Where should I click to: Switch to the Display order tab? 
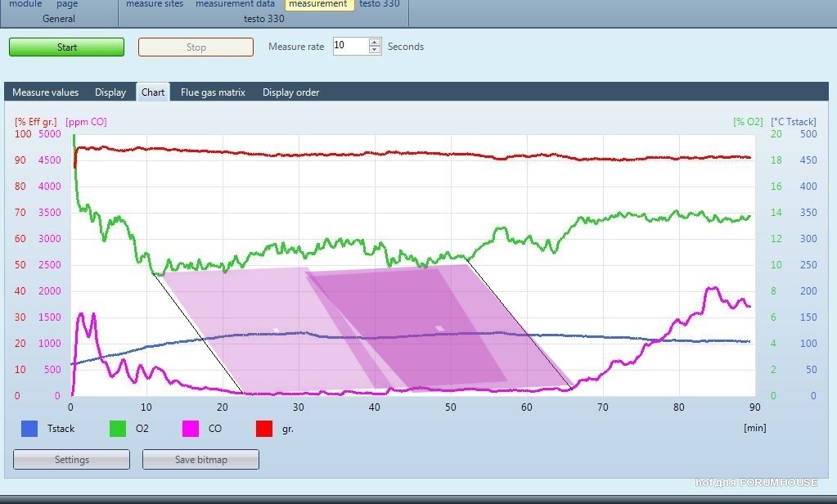290,92
